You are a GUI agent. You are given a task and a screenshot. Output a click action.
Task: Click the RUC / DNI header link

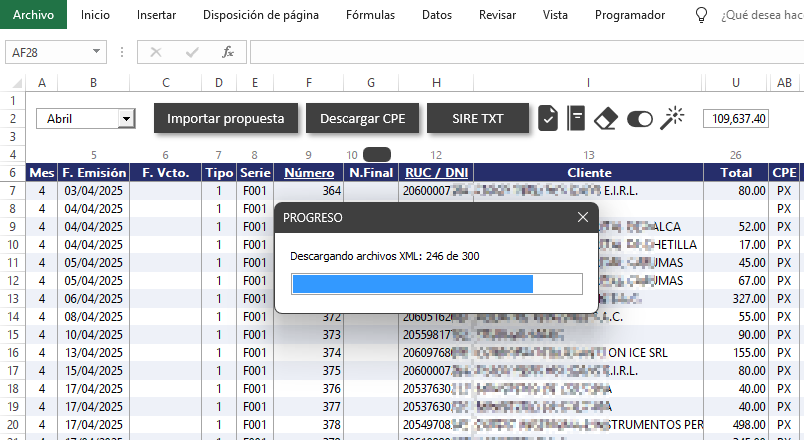point(436,173)
